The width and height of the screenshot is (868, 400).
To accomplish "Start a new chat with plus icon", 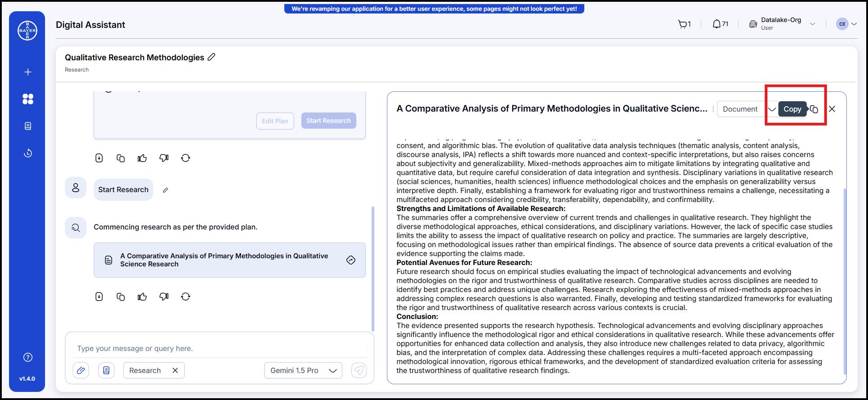I will (28, 72).
